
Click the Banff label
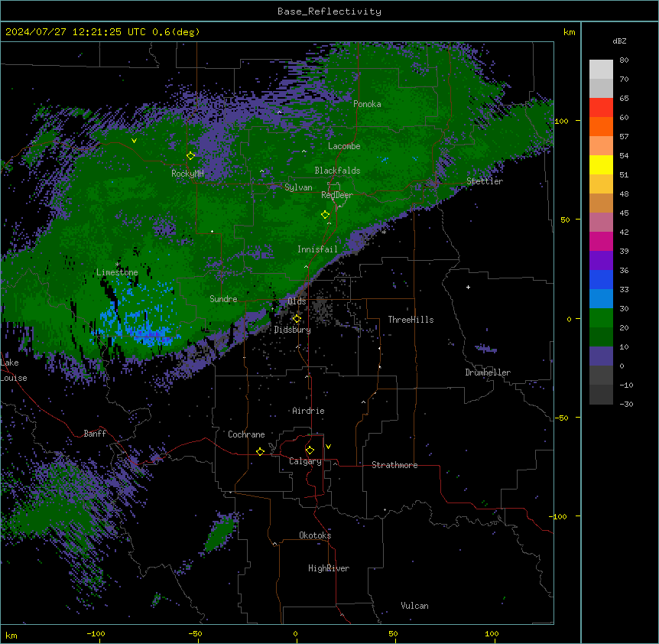pyautogui.click(x=95, y=434)
